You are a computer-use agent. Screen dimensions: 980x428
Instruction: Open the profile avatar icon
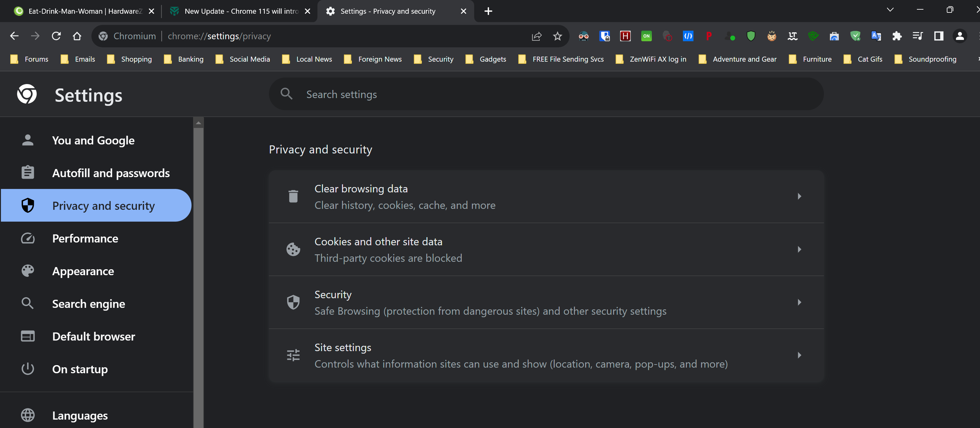click(959, 36)
